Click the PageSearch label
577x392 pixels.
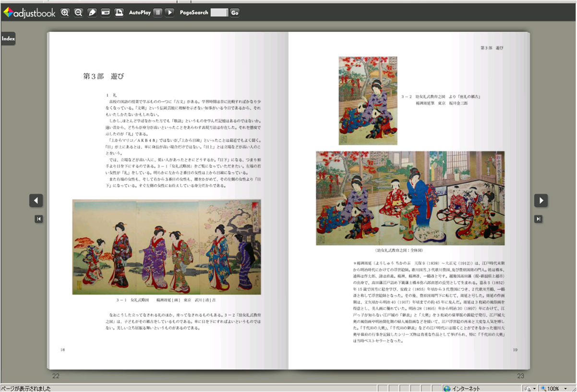(x=194, y=12)
